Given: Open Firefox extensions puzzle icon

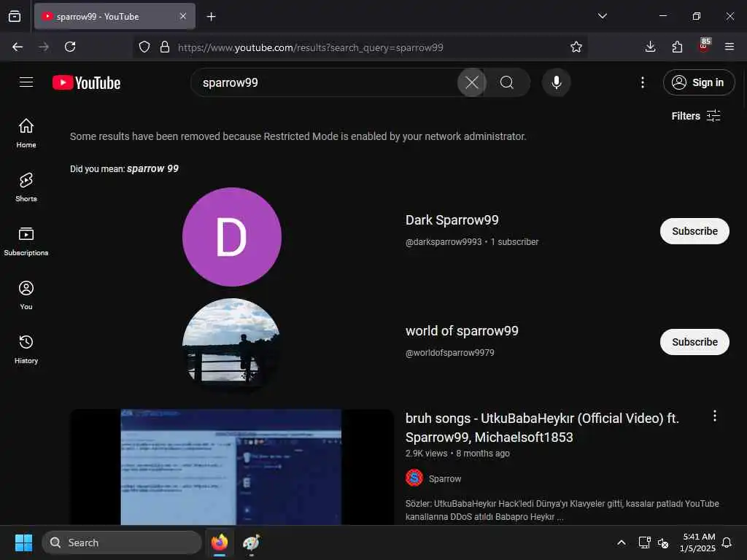Looking at the screenshot, I should point(677,47).
